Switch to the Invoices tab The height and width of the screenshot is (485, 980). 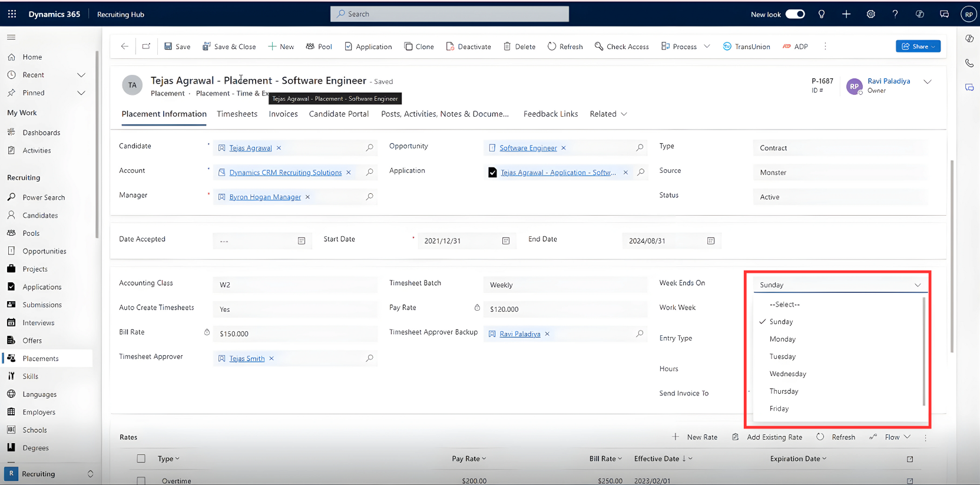(283, 114)
